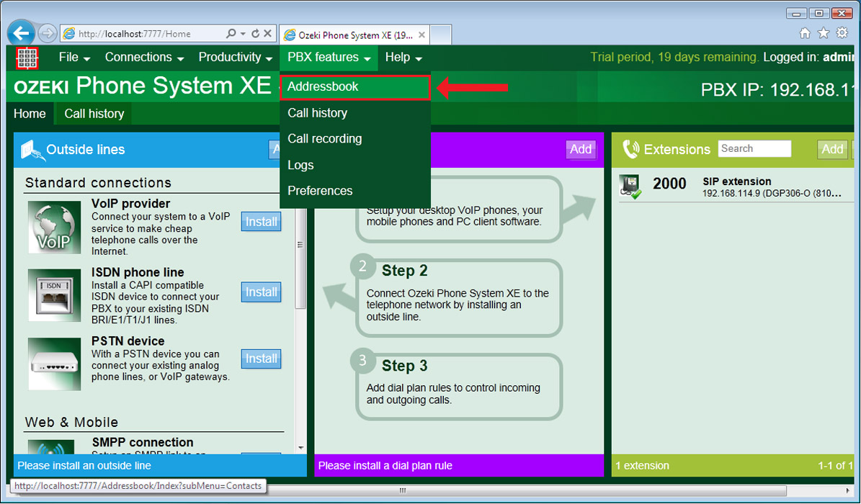Click the Extensions Search field
The height and width of the screenshot is (504, 861).
[x=754, y=149]
